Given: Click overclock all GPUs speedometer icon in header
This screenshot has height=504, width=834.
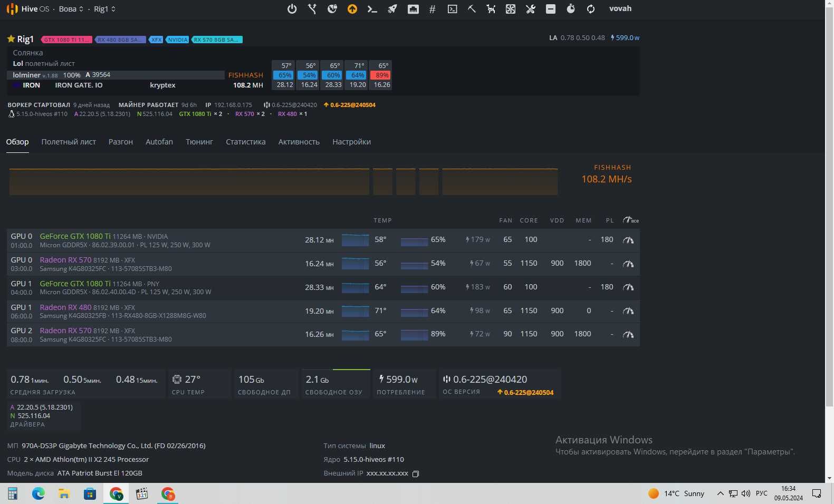Looking at the screenshot, I should click(x=630, y=220).
